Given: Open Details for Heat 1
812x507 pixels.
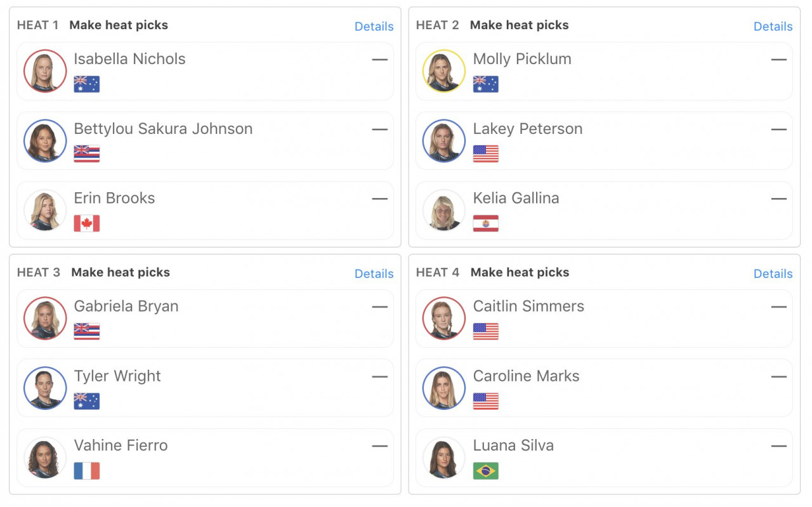Looking at the screenshot, I should click(x=374, y=26).
